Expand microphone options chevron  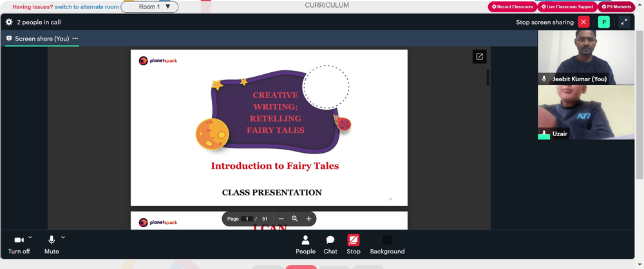[63, 237]
